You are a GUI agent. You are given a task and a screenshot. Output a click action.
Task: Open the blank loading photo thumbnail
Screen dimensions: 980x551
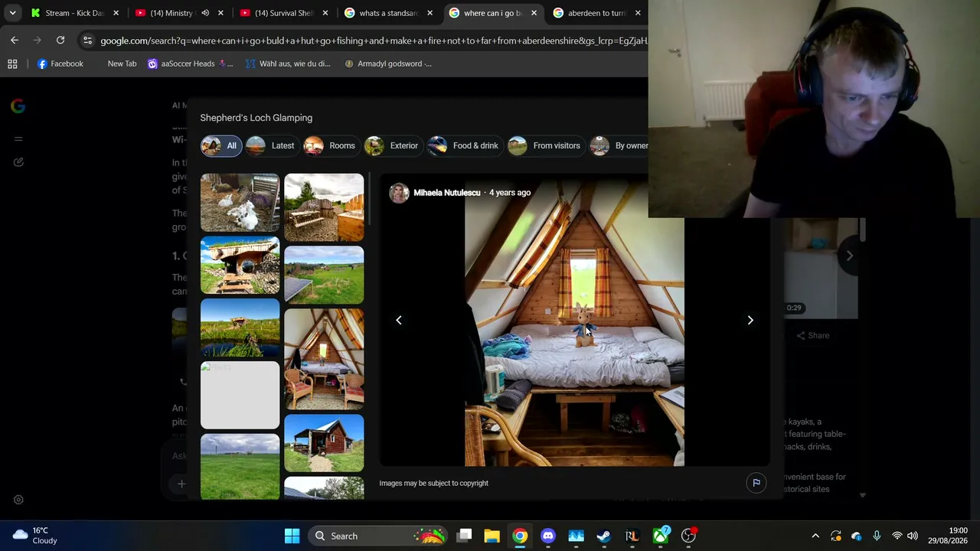[x=240, y=395]
